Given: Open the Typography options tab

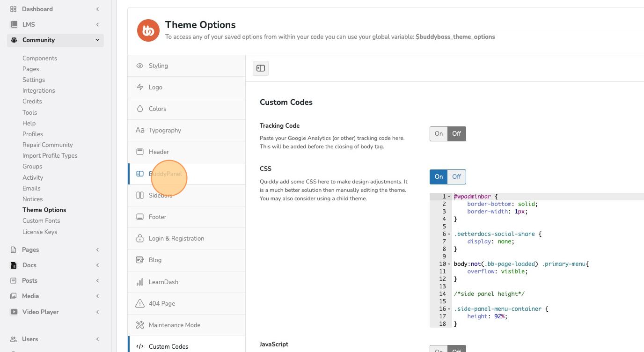Looking at the screenshot, I should tap(186, 130).
